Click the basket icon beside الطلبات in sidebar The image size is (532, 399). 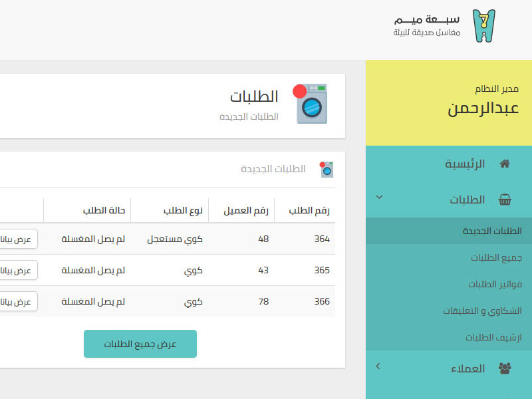click(505, 199)
